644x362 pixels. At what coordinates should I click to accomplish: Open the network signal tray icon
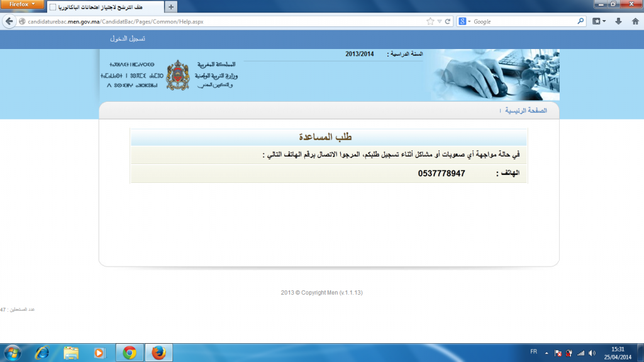[580, 353]
